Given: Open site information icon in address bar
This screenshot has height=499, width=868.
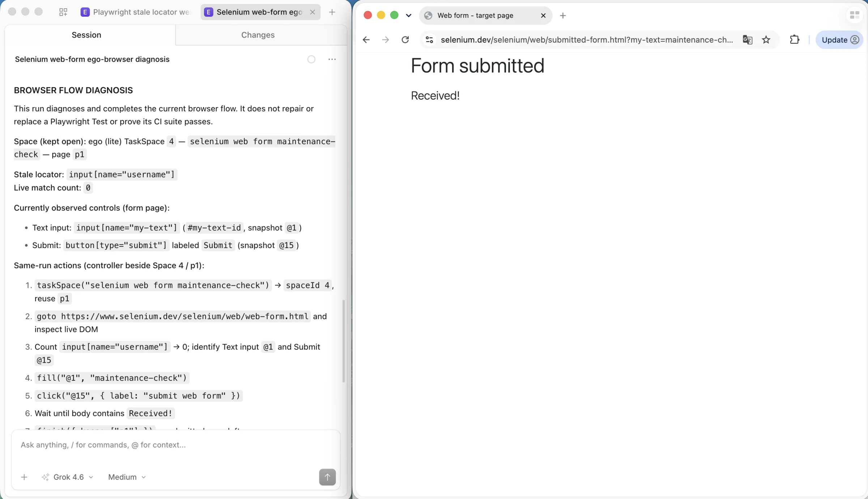Looking at the screenshot, I should pyautogui.click(x=429, y=40).
